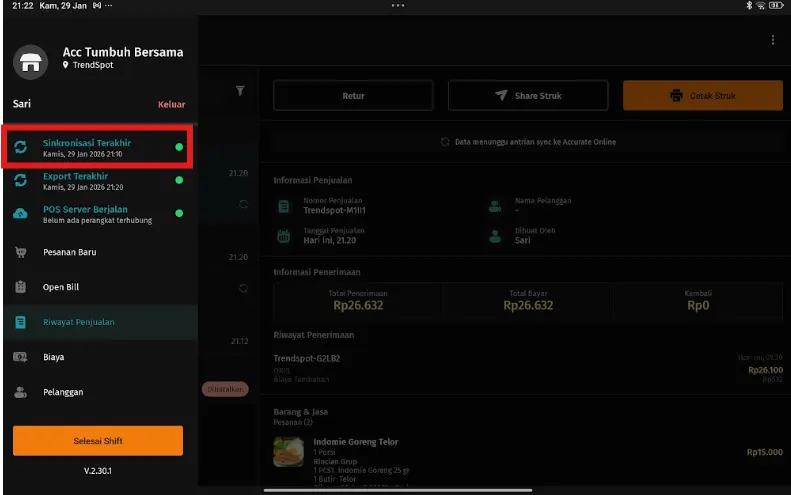Tap the Dibuat Oleh person icon
The width and height of the screenshot is (791, 495).
[495, 236]
